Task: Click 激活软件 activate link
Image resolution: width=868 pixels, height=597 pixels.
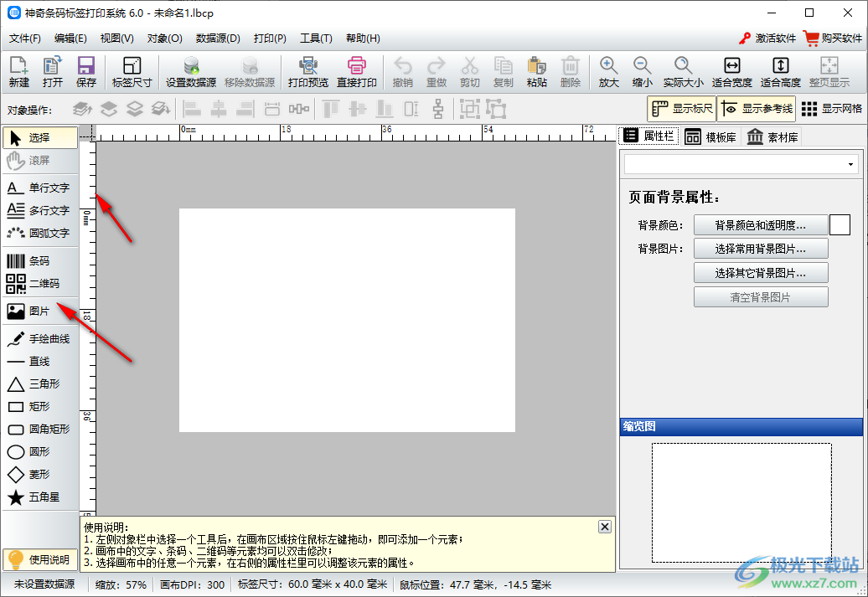Action: 767,39
